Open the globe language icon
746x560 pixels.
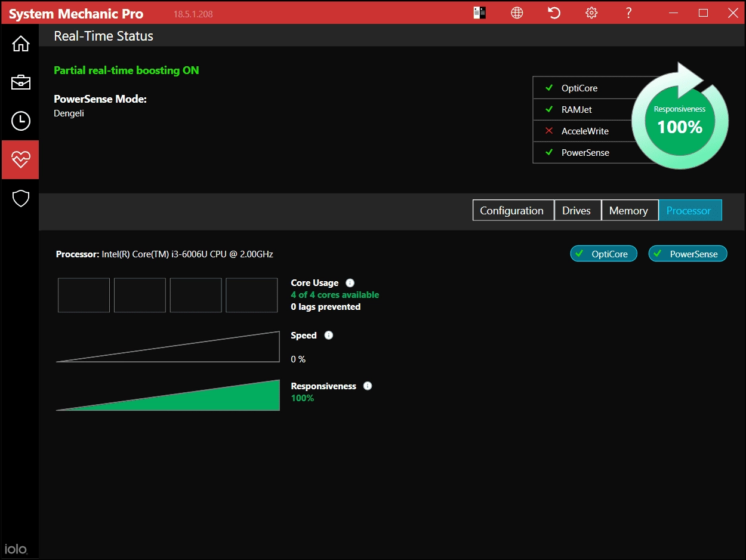coord(517,13)
